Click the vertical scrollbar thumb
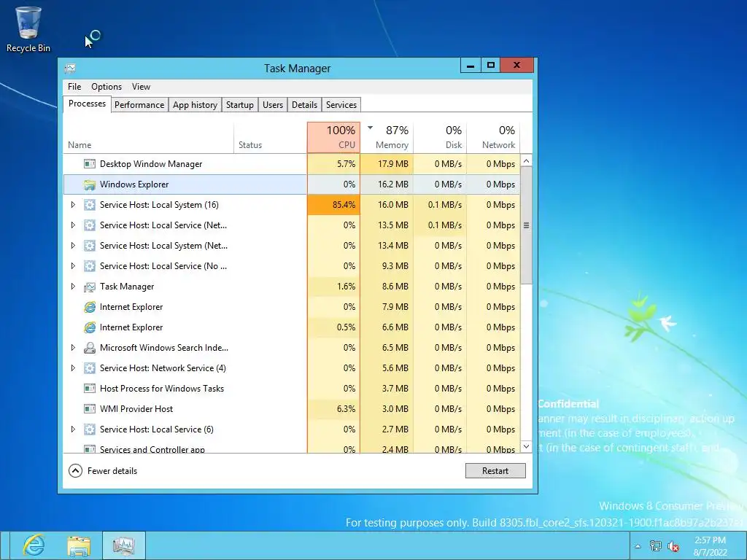The width and height of the screenshot is (747, 560). pyautogui.click(x=527, y=225)
